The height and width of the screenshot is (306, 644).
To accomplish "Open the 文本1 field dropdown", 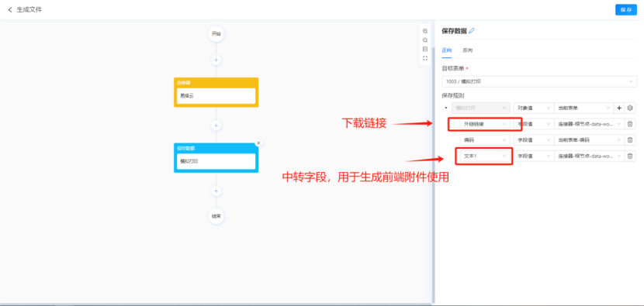I will (x=485, y=156).
